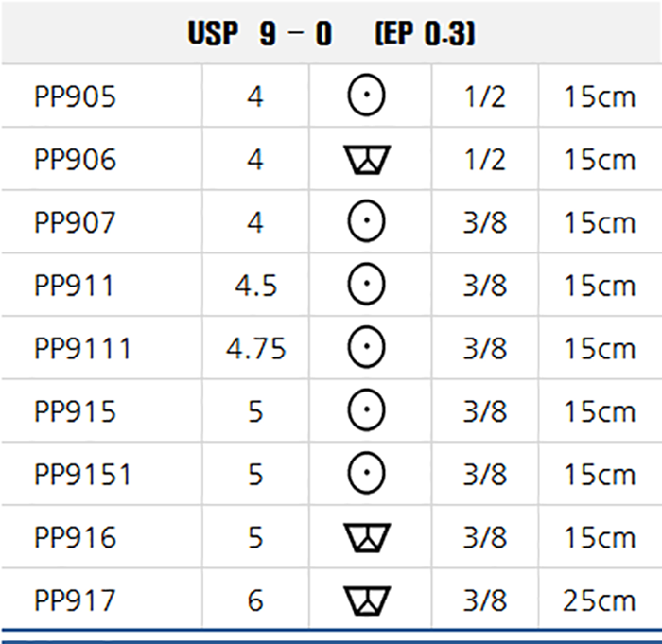The height and width of the screenshot is (644, 662).
Task: Select the round needle symbol in PP9111 row
Action: click(367, 347)
